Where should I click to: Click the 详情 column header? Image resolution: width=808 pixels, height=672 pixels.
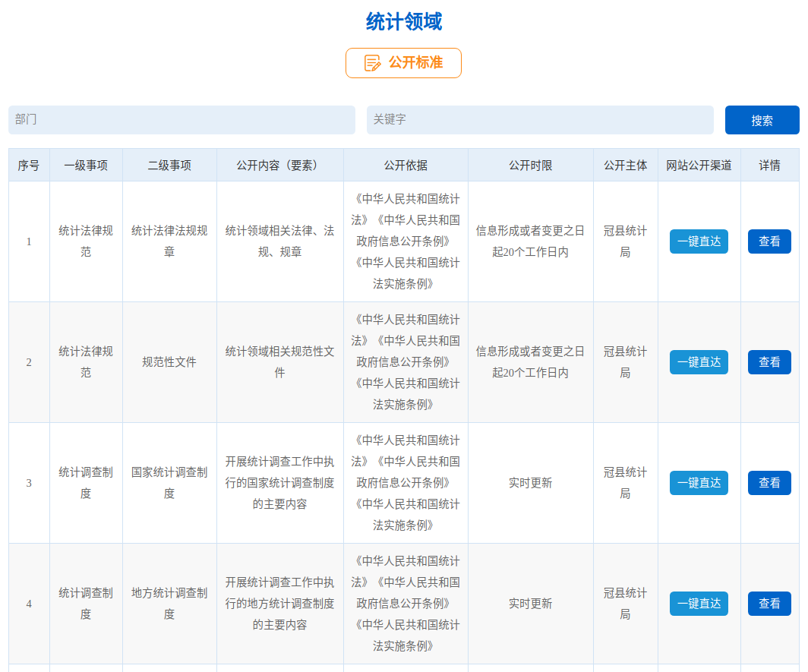(x=769, y=166)
